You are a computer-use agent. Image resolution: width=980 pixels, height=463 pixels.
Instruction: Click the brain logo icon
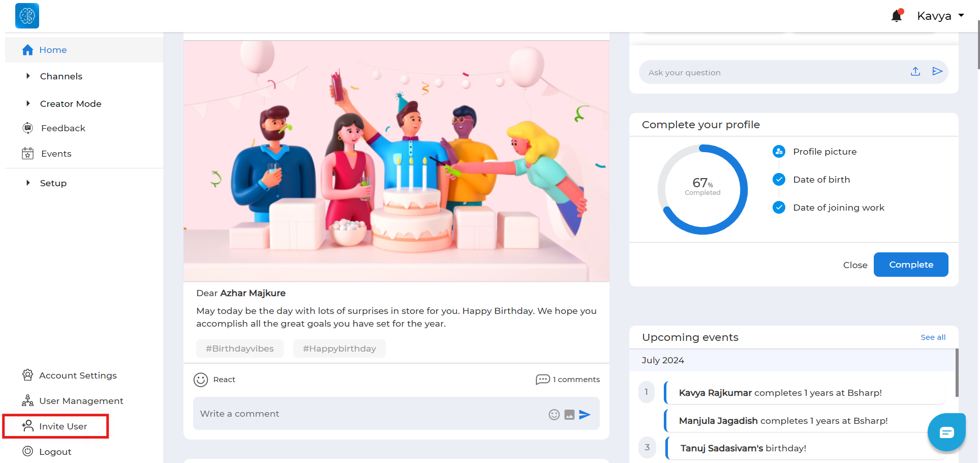(x=27, y=16)
